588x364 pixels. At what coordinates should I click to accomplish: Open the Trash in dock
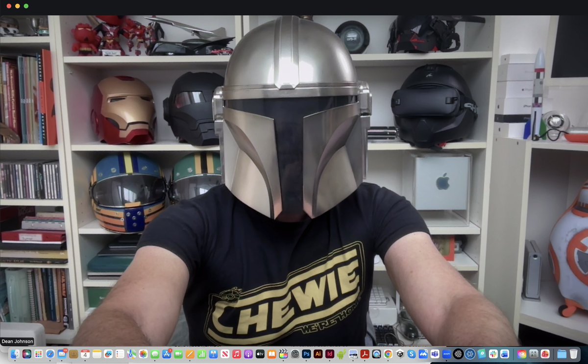(573, 354)
